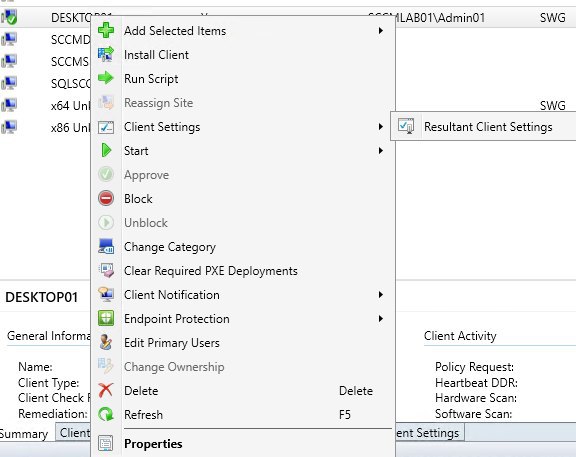Click the x64 Unknown computer icon
This screenshot has width=576, height=457.
coord(9,105)
